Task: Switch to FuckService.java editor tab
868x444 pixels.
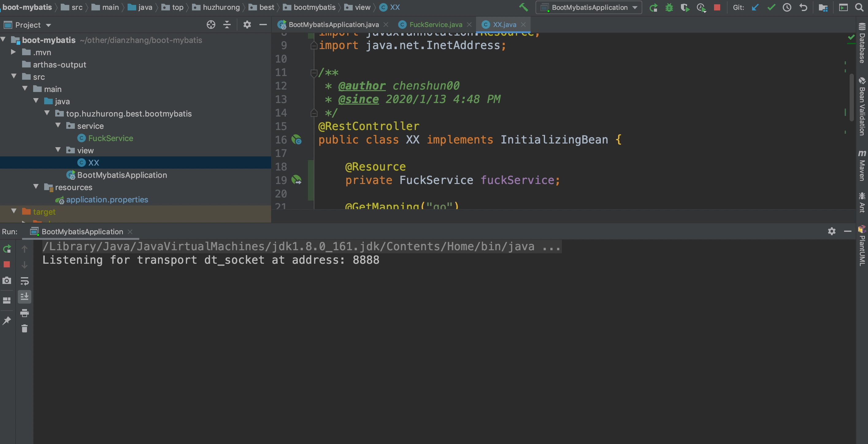Action: (x=435, y=25)
